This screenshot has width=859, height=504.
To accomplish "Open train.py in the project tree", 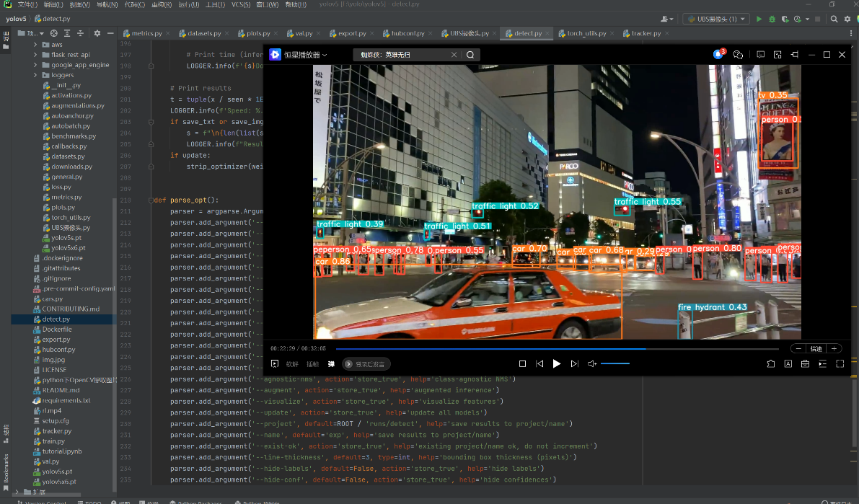I will tap(53, 441).
